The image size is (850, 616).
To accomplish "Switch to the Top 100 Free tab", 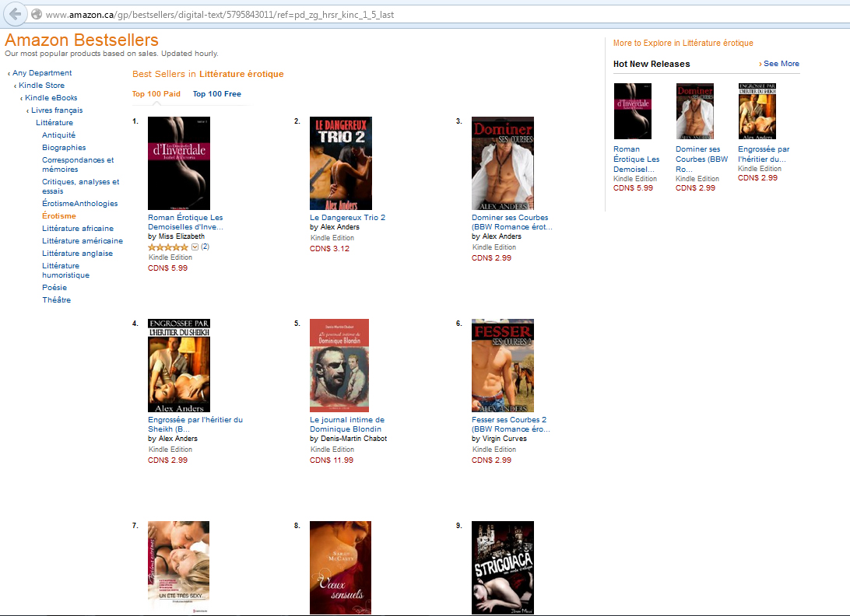I will coord(217,94).
